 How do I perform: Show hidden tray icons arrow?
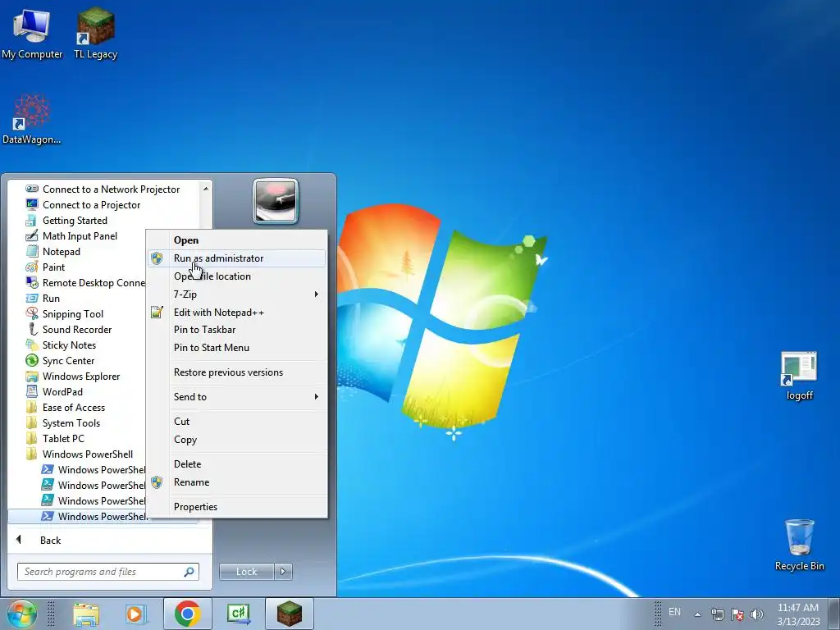pos(697,614)
